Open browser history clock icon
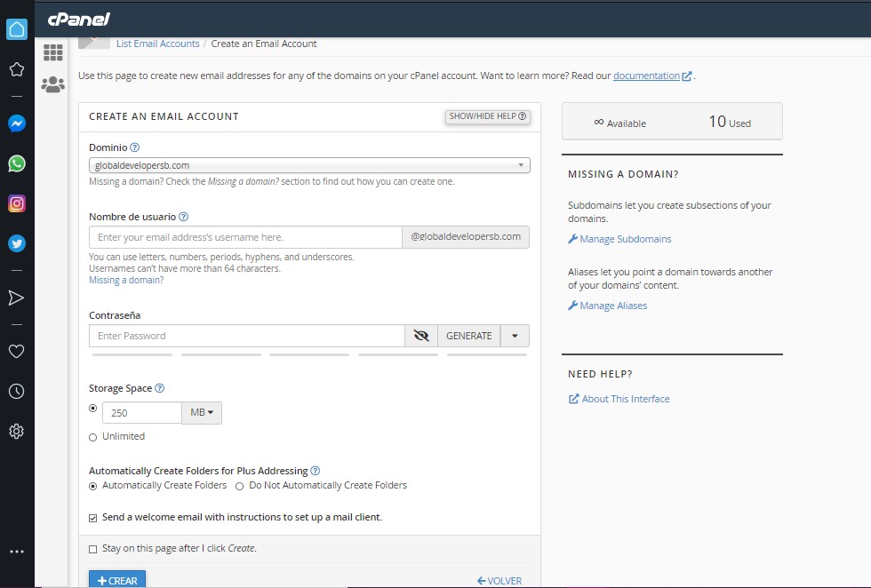The width and height of the screenshot is (871, 588). point(16,392)
